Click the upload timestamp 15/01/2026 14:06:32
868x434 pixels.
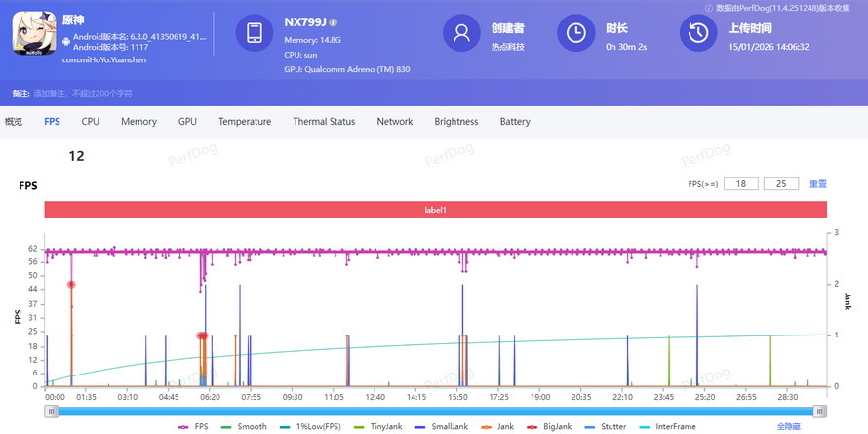coord(769,47)
